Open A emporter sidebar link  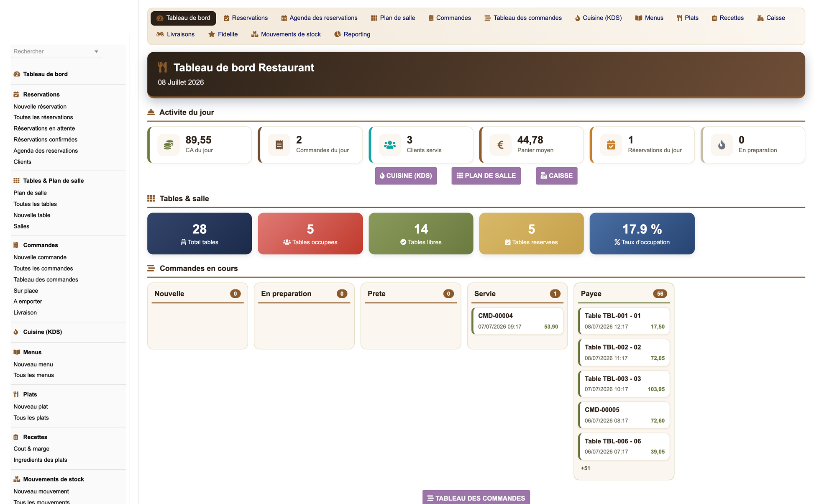click(28, 302)
